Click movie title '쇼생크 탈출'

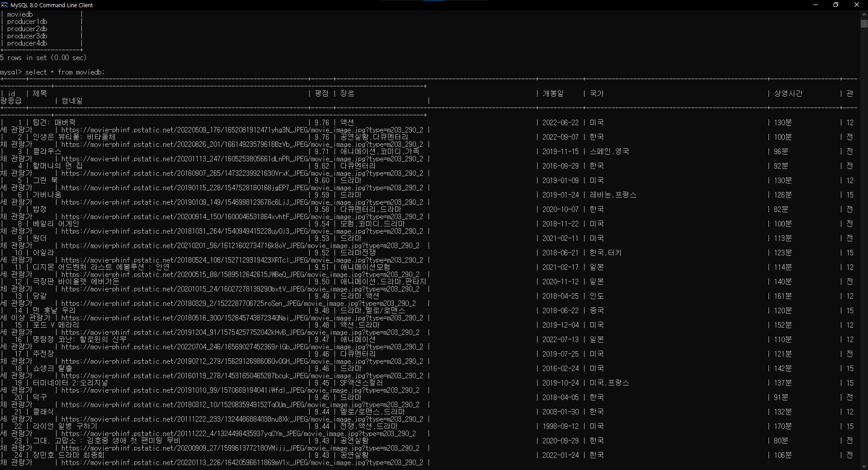(52, 368)
